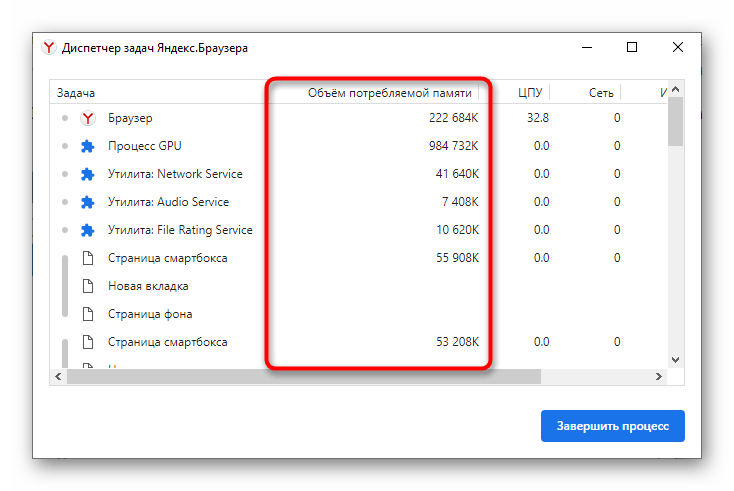Click the Yandex icon in Браузер row
734x491 pixels.
(88, 118)
